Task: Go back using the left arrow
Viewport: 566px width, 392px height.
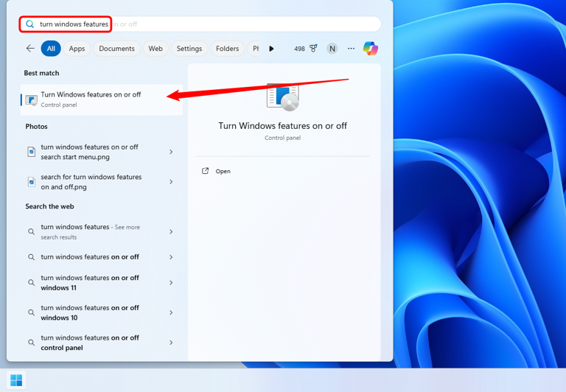Action: click(30, 49)
